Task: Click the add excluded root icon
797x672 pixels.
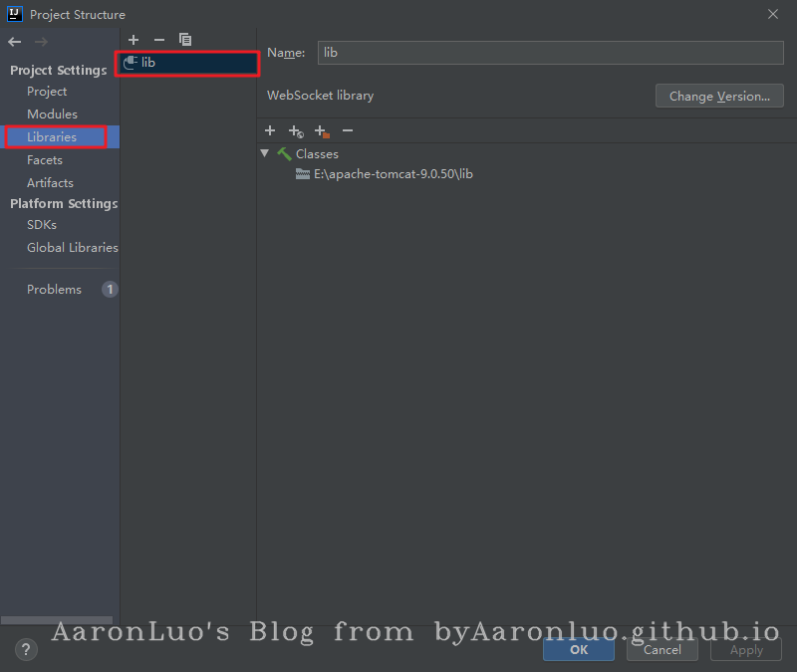Action: click(x=321, y=131)
